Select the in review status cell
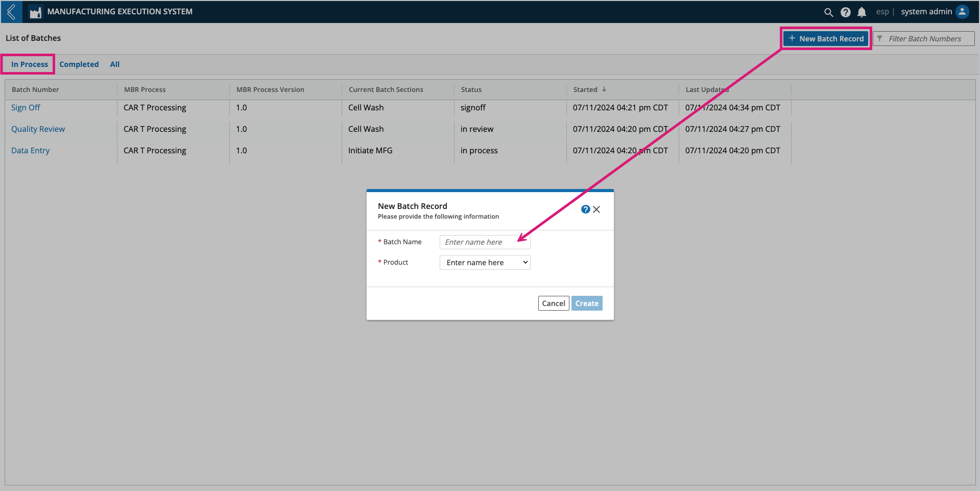Image resolution: width=980 pixels, height=491 pixels. [477, 129]
